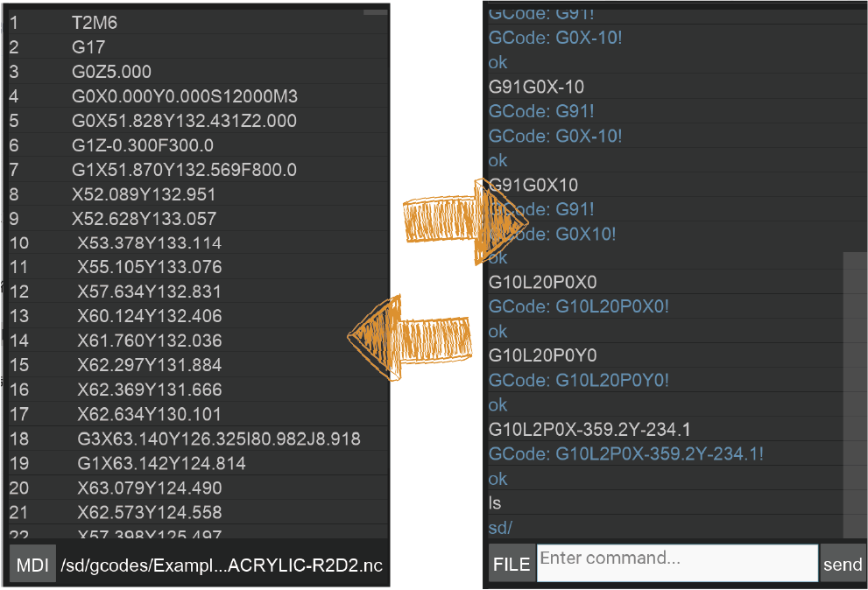868x590 pixels.
Task: Click the right-pointing orange arrow
Action: click(x=466, y=221)
